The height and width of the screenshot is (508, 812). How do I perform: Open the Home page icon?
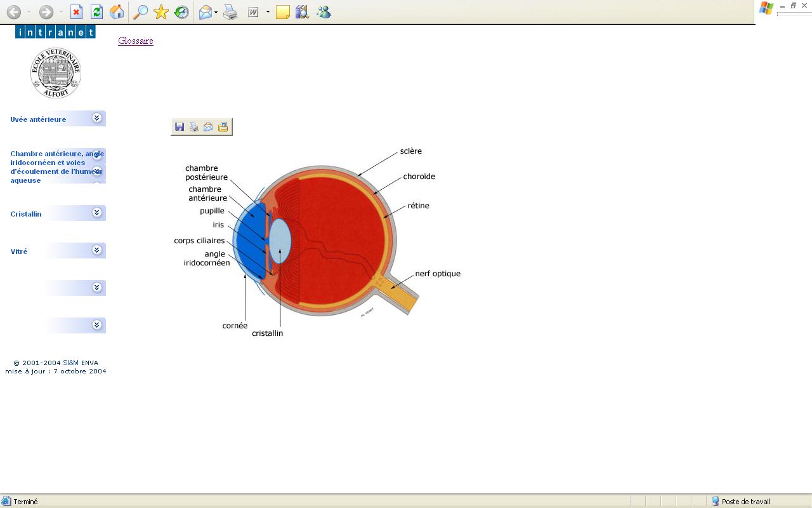[x=117, y=12]
